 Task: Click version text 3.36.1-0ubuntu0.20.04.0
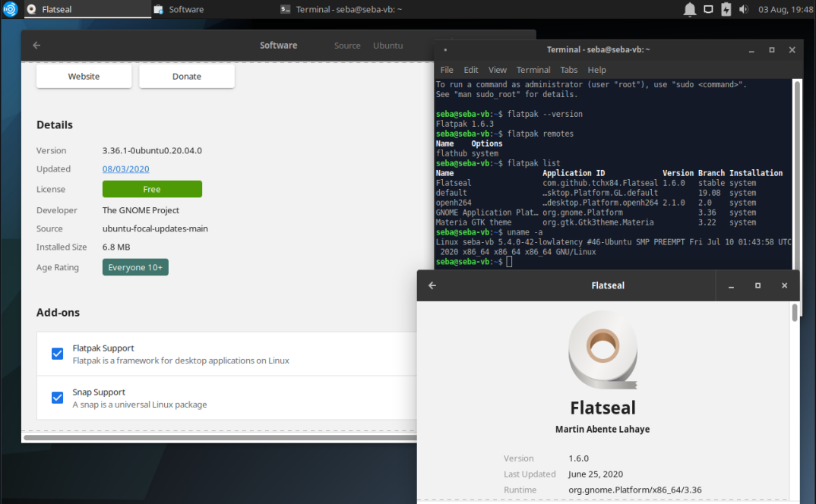tap(152, 150)
